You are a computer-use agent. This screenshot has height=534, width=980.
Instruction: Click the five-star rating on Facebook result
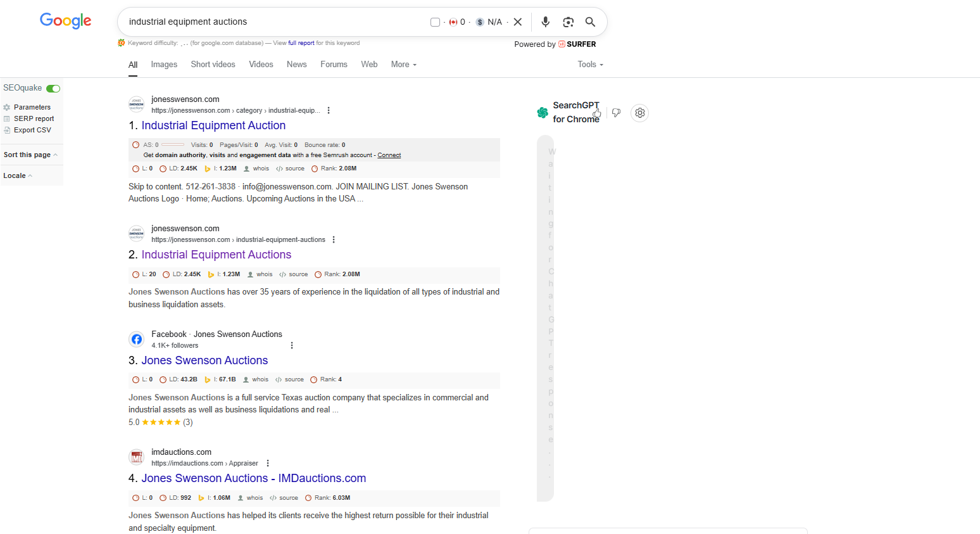click(x=161, y=423)
